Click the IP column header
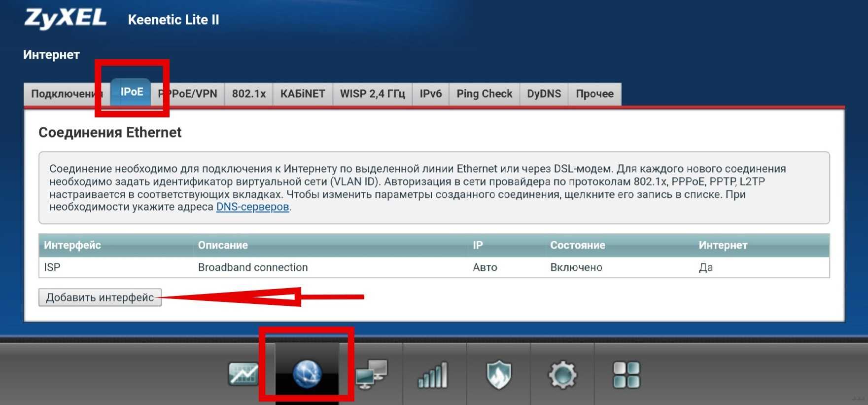This screenshot has height=405, width=868. (478, 245)
